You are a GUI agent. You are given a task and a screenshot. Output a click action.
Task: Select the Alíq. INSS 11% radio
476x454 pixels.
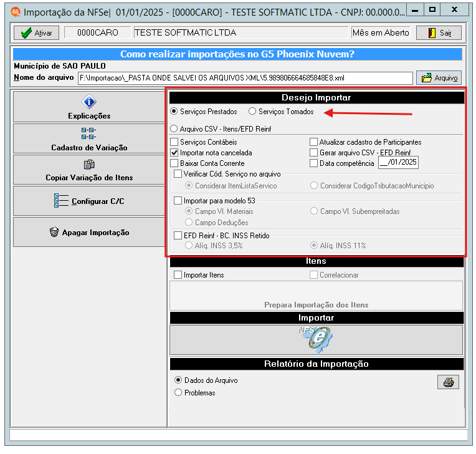pos(314,246)
